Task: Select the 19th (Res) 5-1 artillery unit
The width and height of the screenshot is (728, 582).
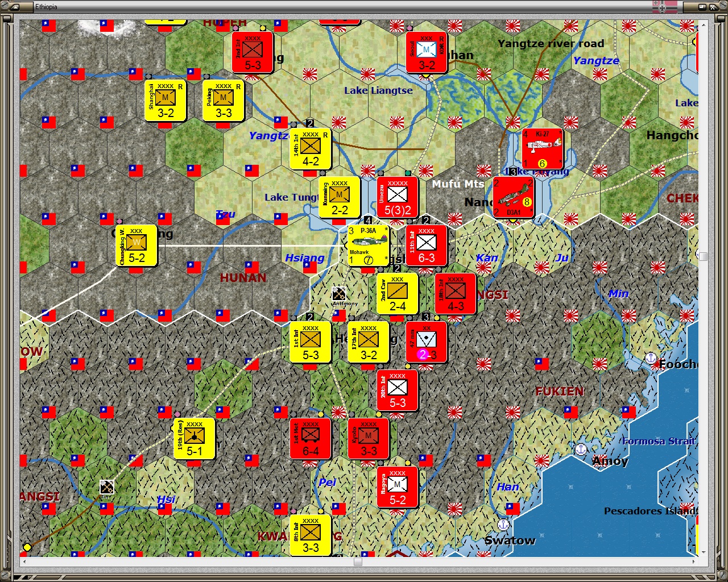Action: [x=195, y=439]
